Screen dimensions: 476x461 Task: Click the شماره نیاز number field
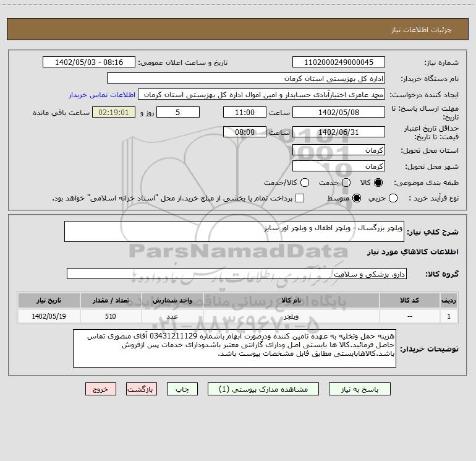pyautogui.click(x=339, y=62)
